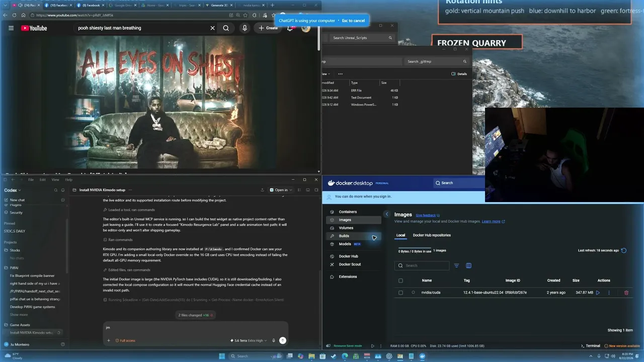
Task: Open a new browser tab
Action: (273, 5)
